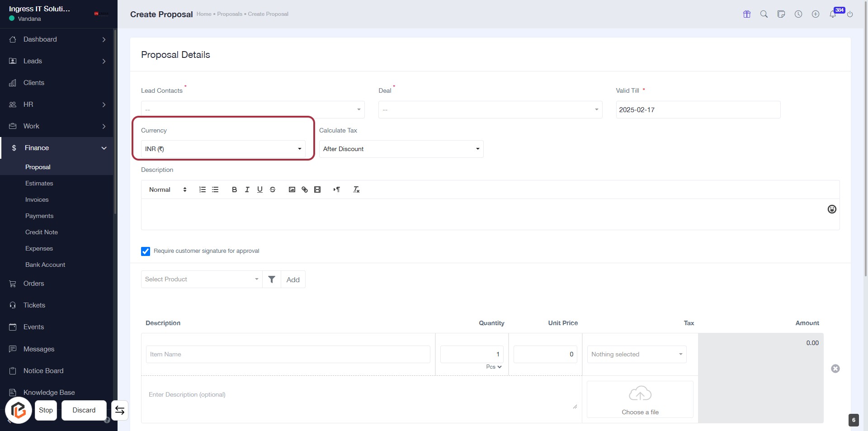Click the clock timer icon
This screenshot has width=868, height=431.
click(x=798, y=14)
